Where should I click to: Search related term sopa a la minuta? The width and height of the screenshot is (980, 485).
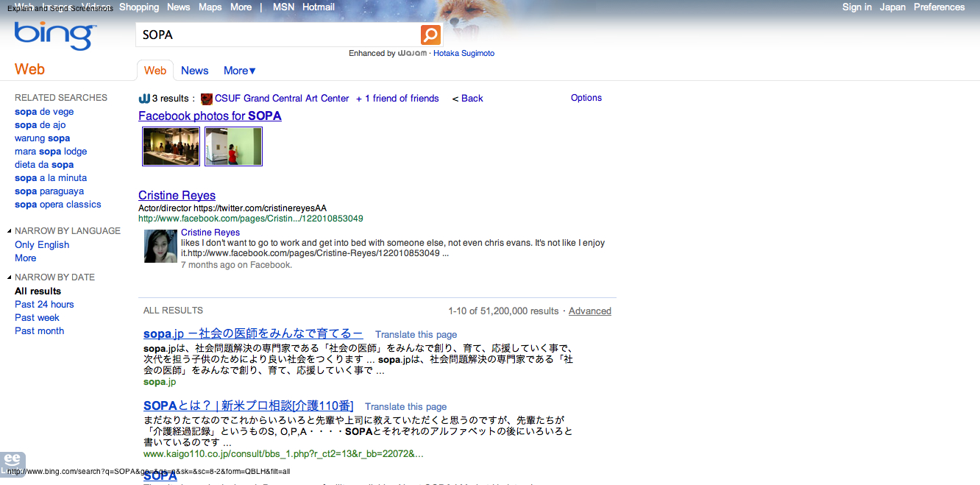coord(51,178)
